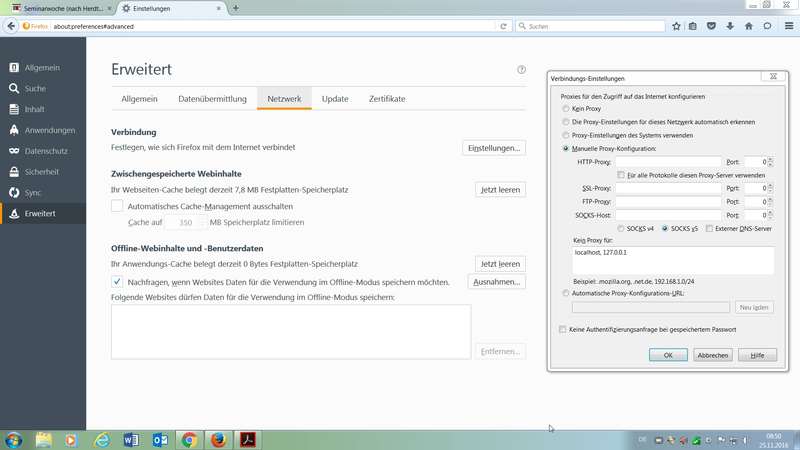
Task: Switch to the Seminarwoche browser tab
Action: coord(62,8)
